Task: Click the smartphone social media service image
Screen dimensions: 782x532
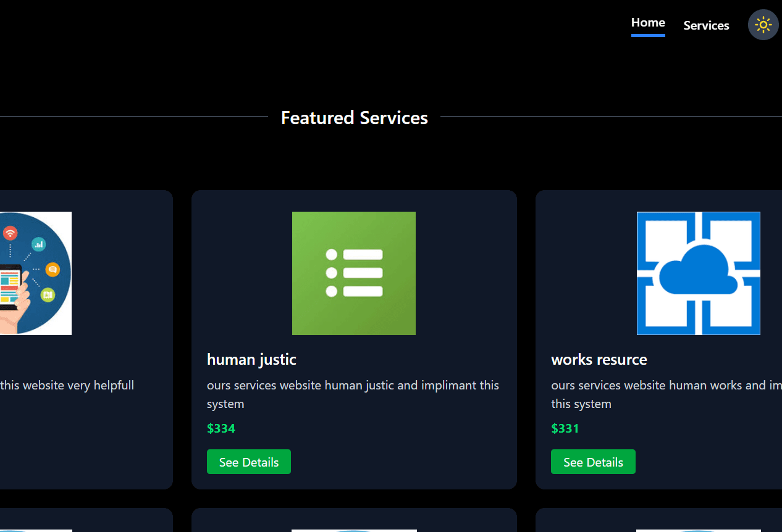Action: 35,273
